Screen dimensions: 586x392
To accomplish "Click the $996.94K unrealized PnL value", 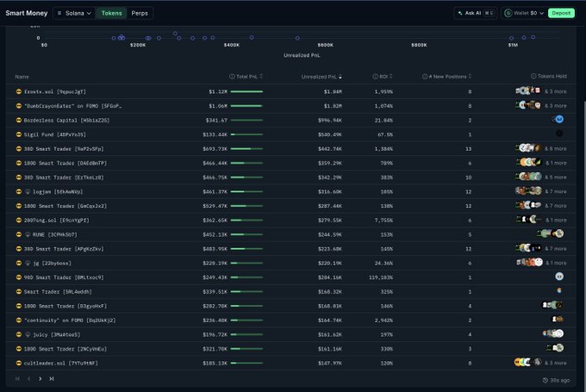I will pos(329,121).
